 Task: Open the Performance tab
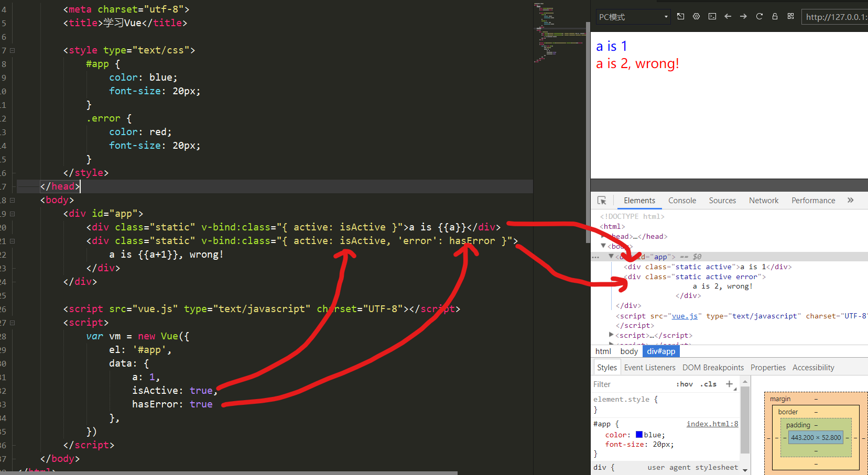[813, 201]
